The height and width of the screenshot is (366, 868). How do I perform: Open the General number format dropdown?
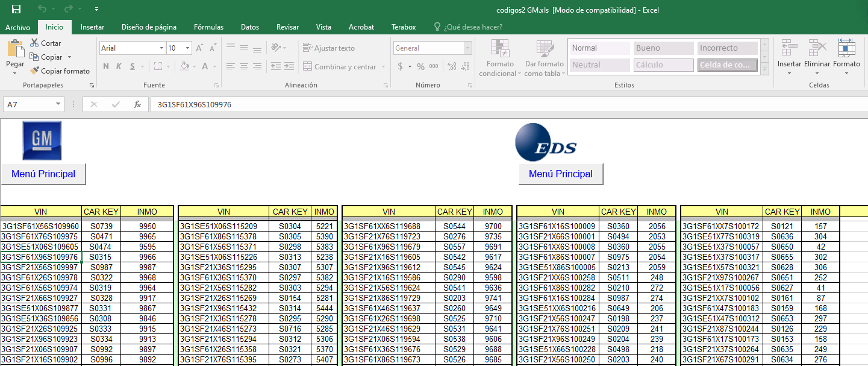467,48
